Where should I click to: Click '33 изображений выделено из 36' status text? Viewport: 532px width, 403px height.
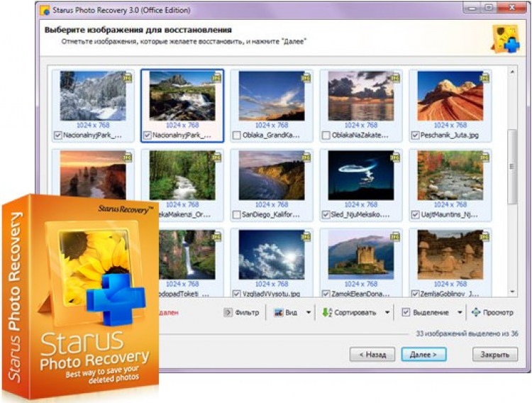[467, 333]
